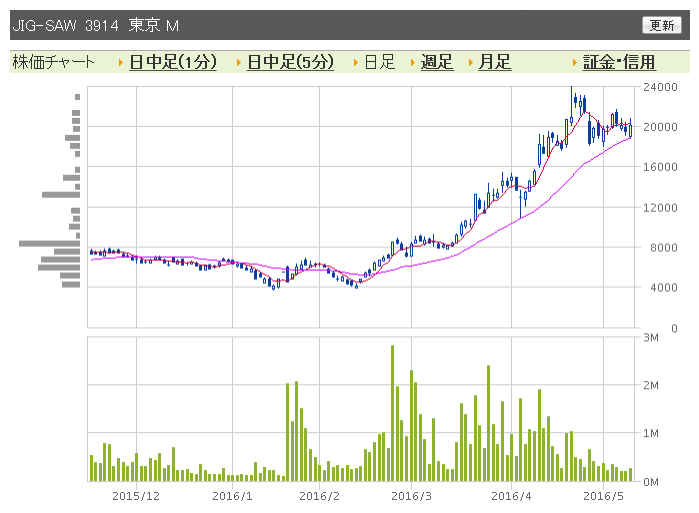This screenshot has width=699, height=513.
Task: Click the 2016/3 date axis label
Action: point(411,496)
